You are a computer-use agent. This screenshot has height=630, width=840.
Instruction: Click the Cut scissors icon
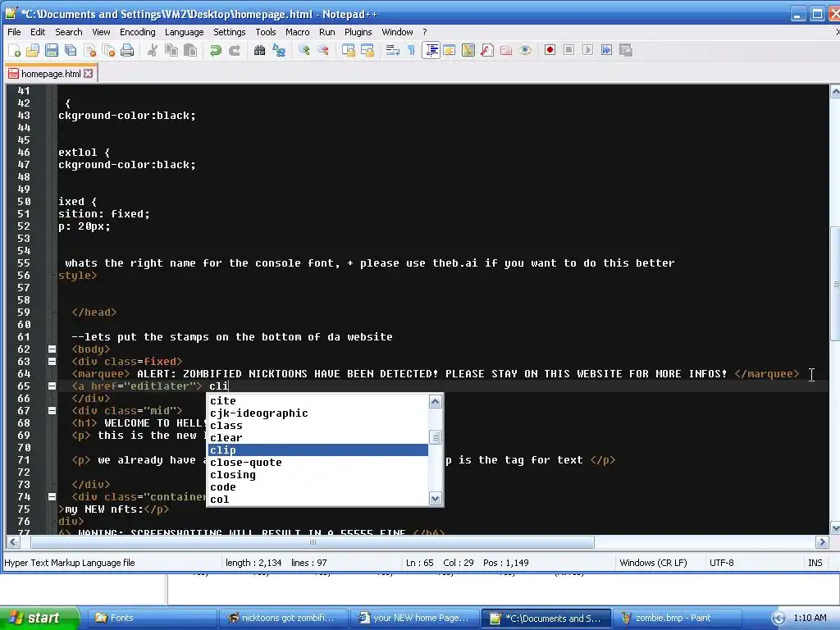coord(153,50)
